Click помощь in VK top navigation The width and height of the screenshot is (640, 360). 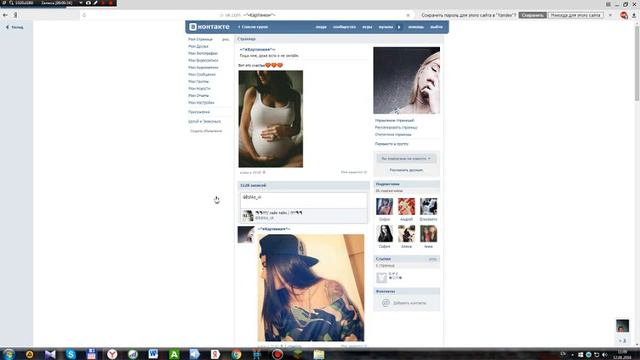point(416,27)
